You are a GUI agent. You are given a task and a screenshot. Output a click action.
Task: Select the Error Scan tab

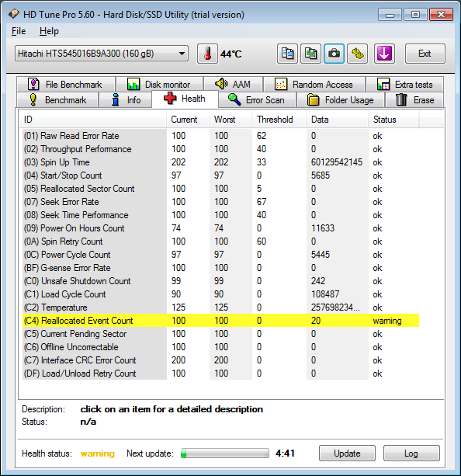(258, 100)
